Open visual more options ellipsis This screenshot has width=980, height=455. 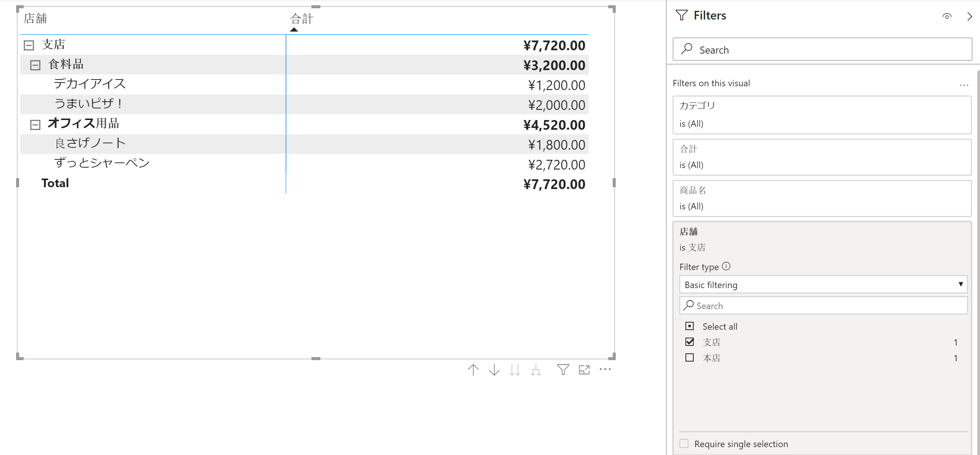coord(605,369)
